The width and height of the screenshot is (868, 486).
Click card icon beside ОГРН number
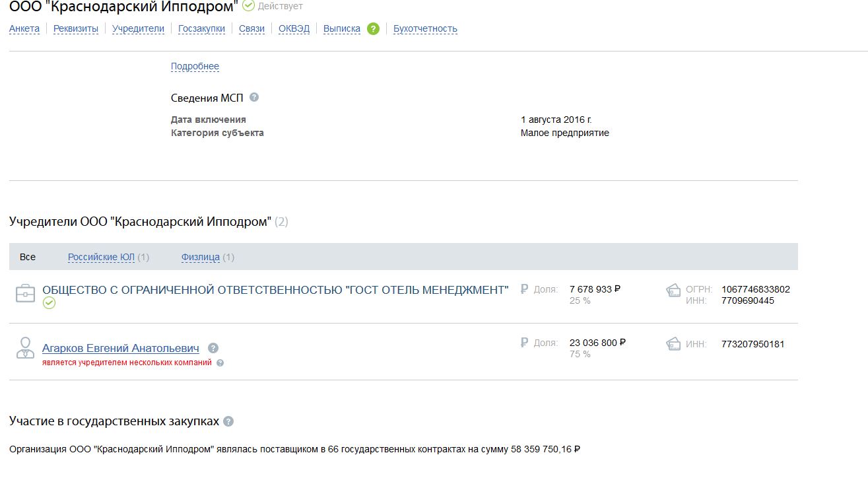673,291
